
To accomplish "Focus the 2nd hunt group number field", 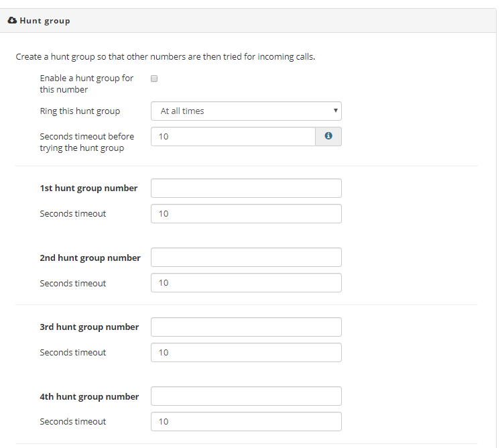I will (246, 258).
